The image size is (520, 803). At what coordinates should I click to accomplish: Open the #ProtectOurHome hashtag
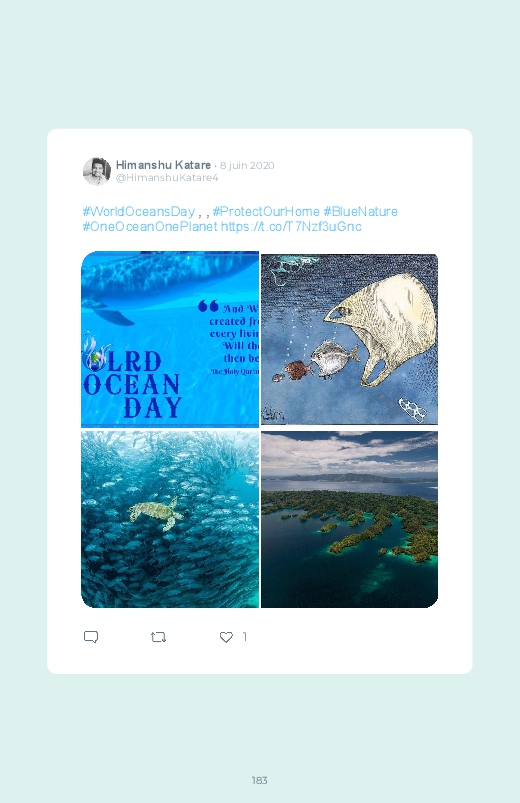266,212
